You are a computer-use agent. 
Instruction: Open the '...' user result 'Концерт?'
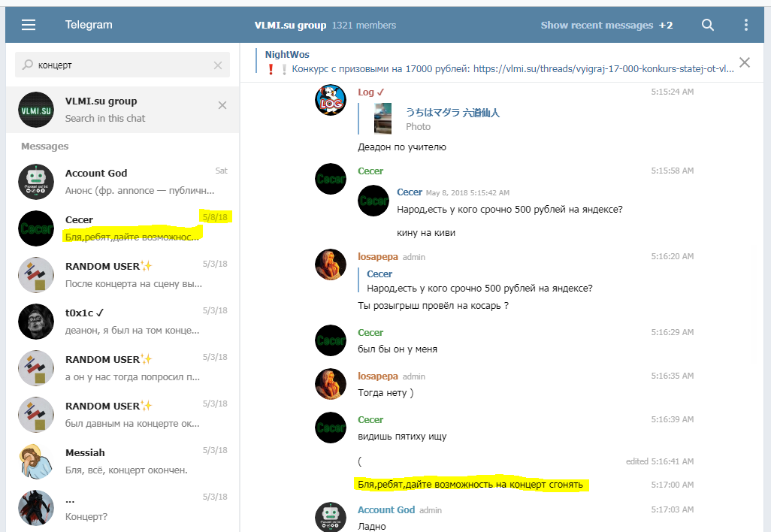(122, 508)
